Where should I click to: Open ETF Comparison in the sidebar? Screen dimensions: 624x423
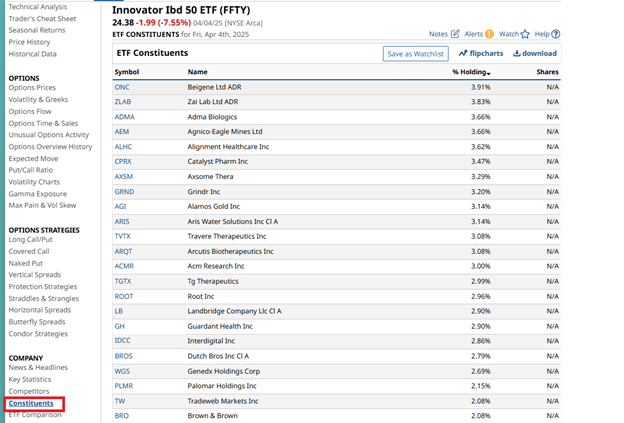point(35,414)
